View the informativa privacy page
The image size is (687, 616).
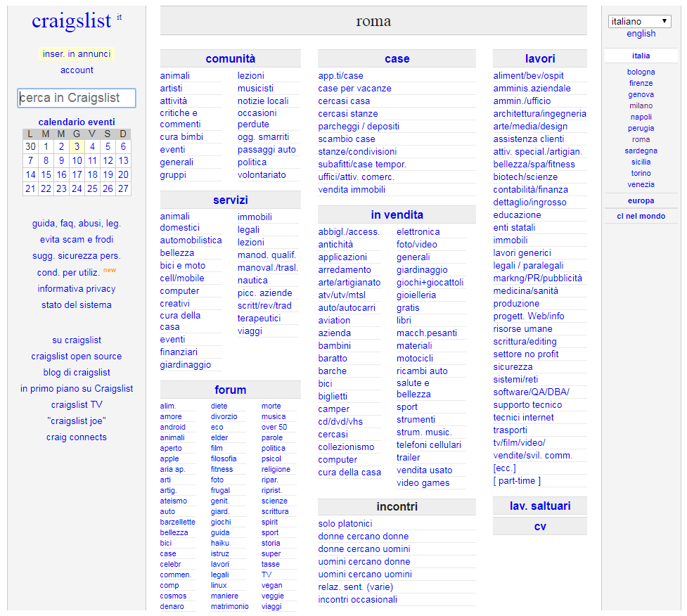coord(77,289)
